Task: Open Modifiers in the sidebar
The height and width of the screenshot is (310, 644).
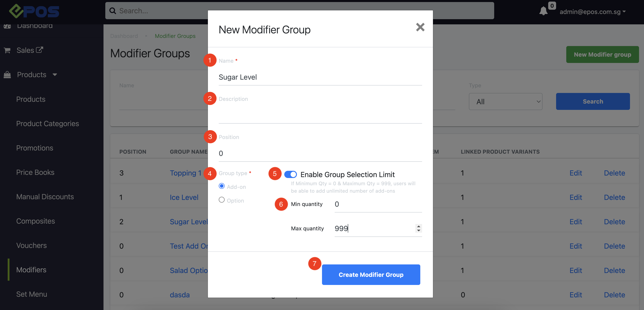Action: pos(31,270)
